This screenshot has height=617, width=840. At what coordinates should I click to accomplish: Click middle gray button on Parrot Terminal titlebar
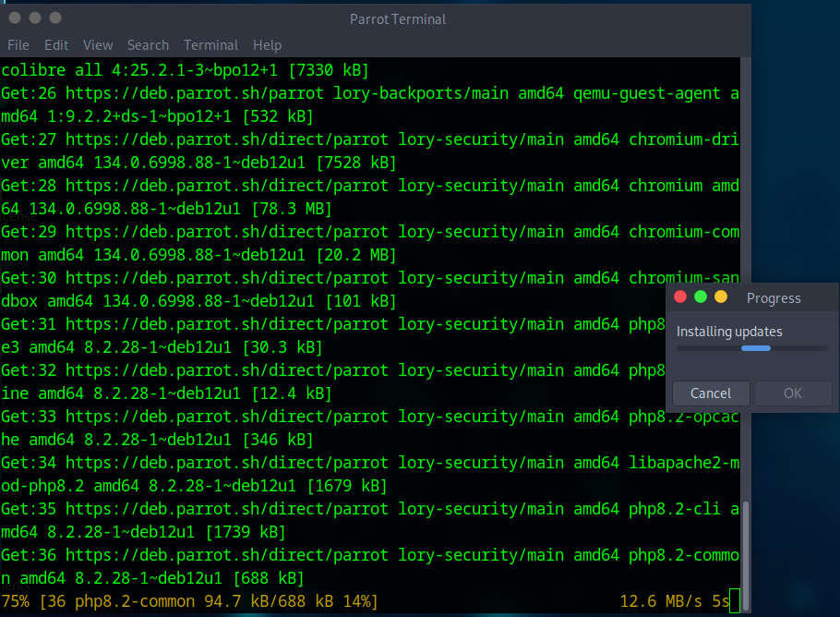click(35, 18)
